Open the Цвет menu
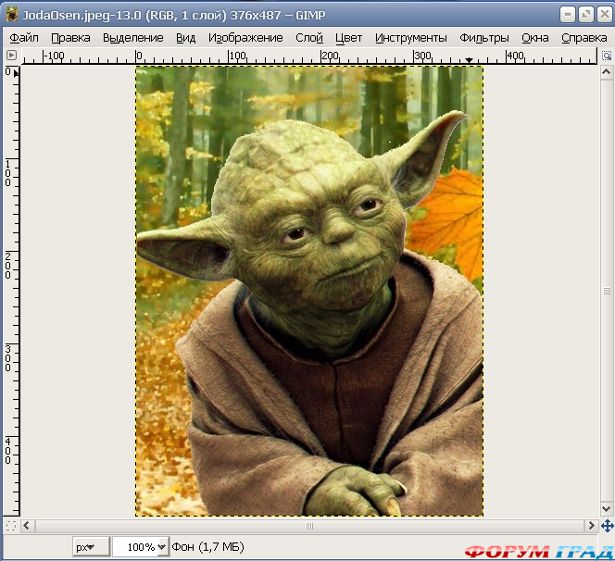This screenshot has height=561, width=615. click(349, 38)
